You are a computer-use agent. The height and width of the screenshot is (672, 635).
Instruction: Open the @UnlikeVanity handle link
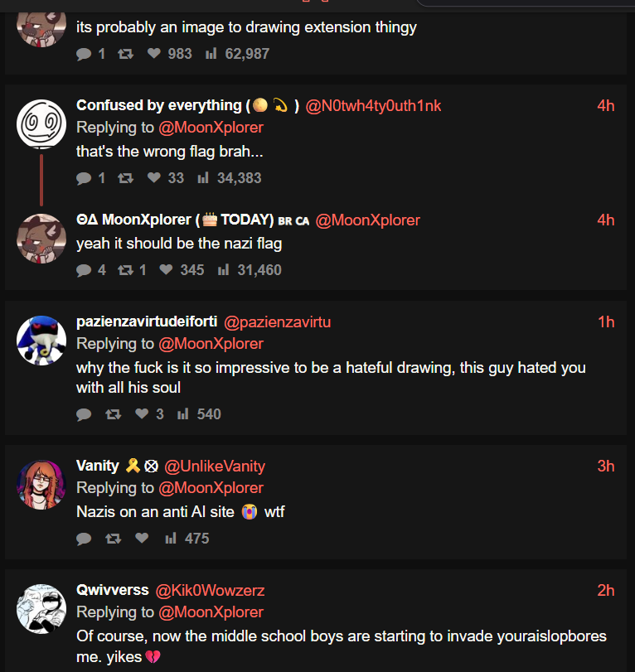coord(215,466)
